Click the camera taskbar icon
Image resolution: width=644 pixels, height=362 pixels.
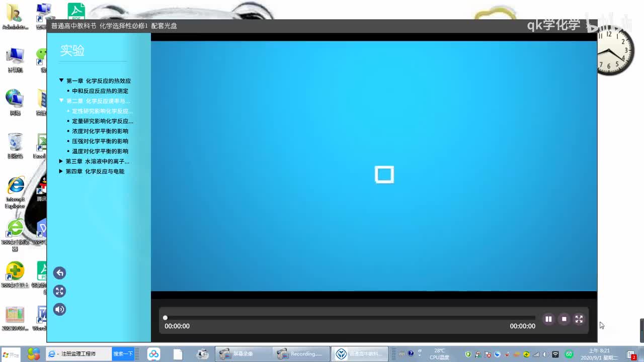[x=203, y=354]
